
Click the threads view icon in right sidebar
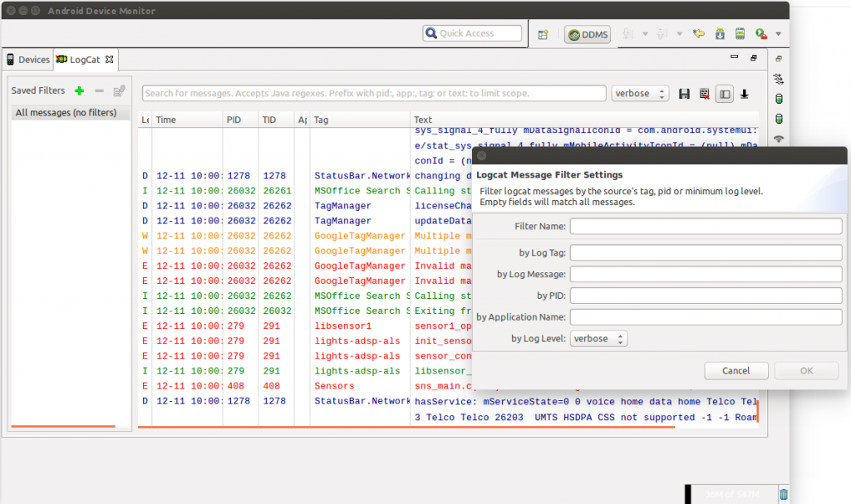779,79
